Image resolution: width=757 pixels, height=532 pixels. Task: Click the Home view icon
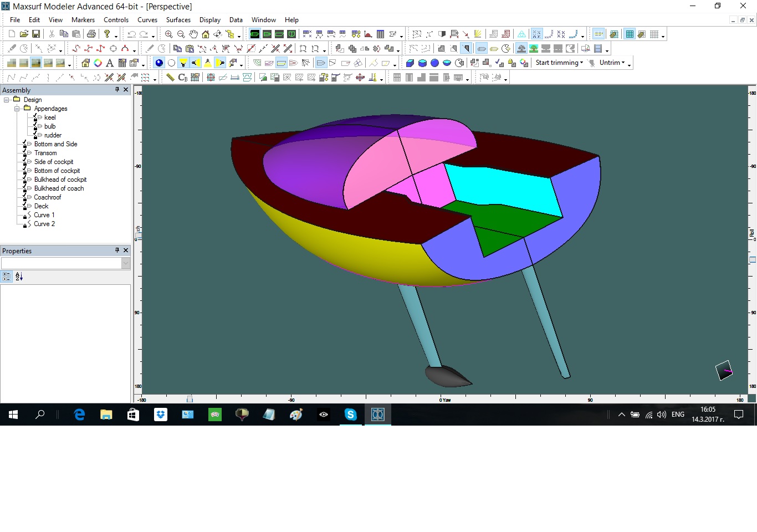205,34
